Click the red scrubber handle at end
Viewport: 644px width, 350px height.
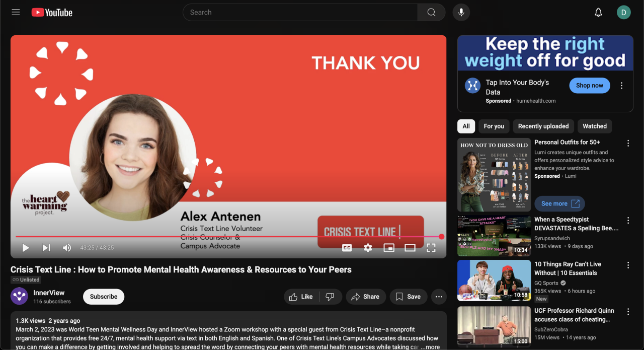441,237
